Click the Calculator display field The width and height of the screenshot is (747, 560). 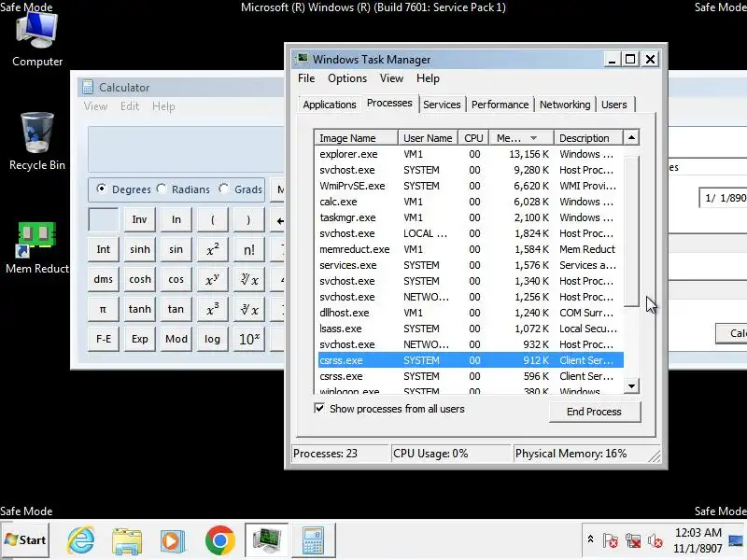(186, 149)
